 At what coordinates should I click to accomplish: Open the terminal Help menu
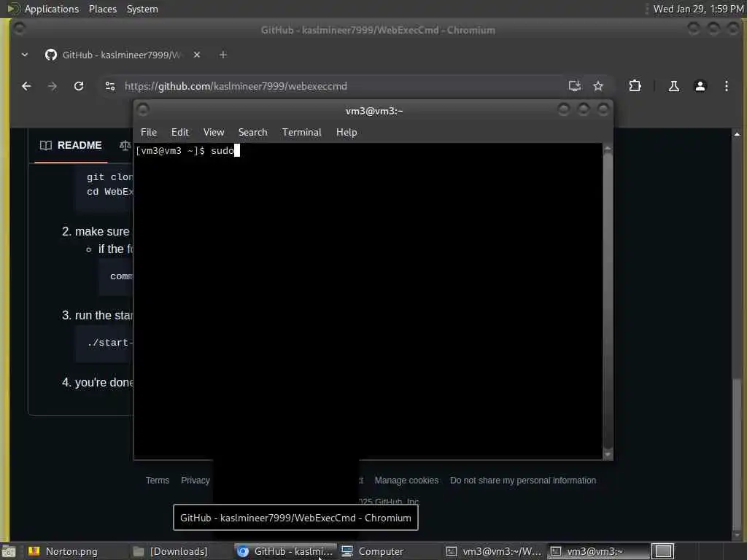347,133
